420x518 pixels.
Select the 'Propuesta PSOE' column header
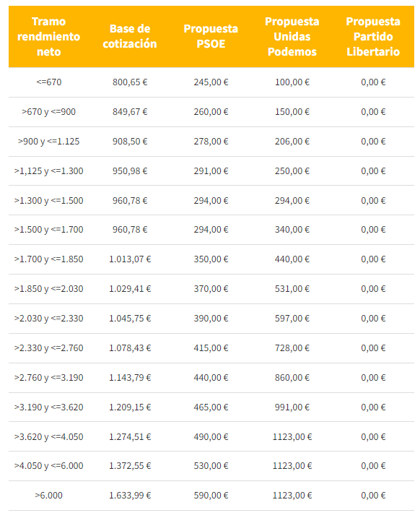[211, 36]
